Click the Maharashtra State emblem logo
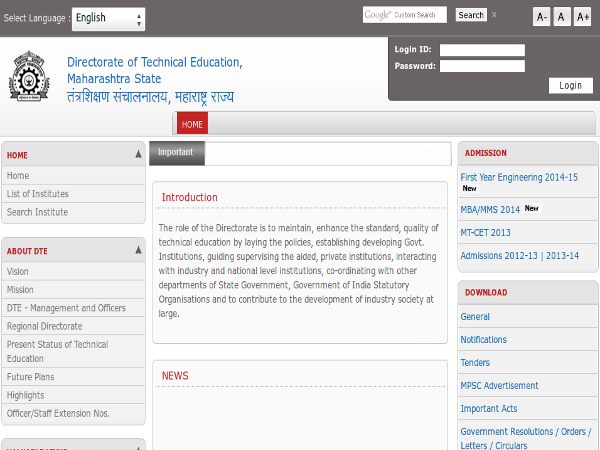Screen dimensions: 600x450 click(x=27, y=75)
